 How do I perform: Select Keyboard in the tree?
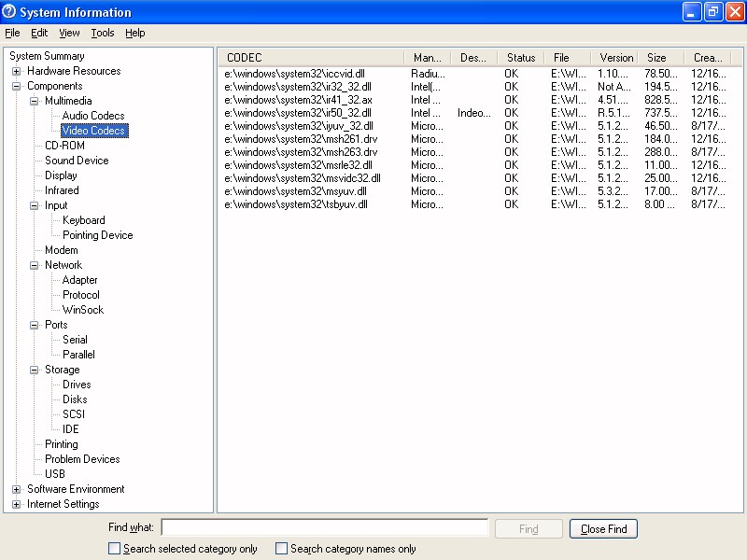click(x=84, y=220)
